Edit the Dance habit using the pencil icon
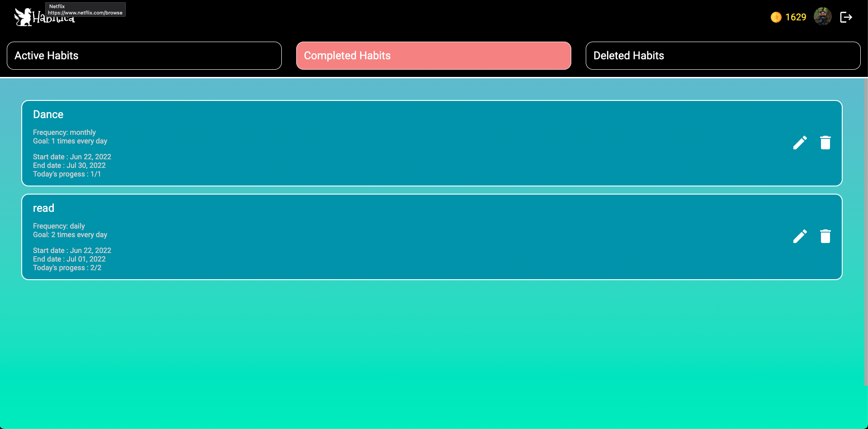Viewport: 868px width, 429px height. coord(800,142)
